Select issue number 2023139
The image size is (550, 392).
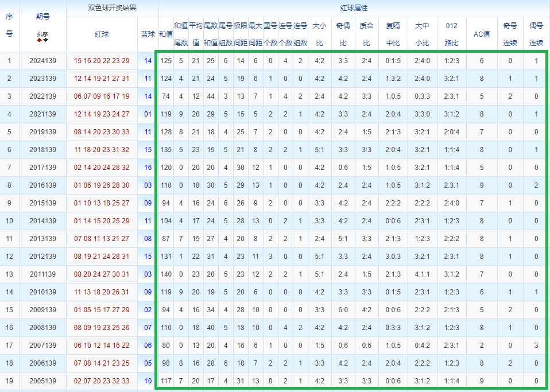pos(43,79)
